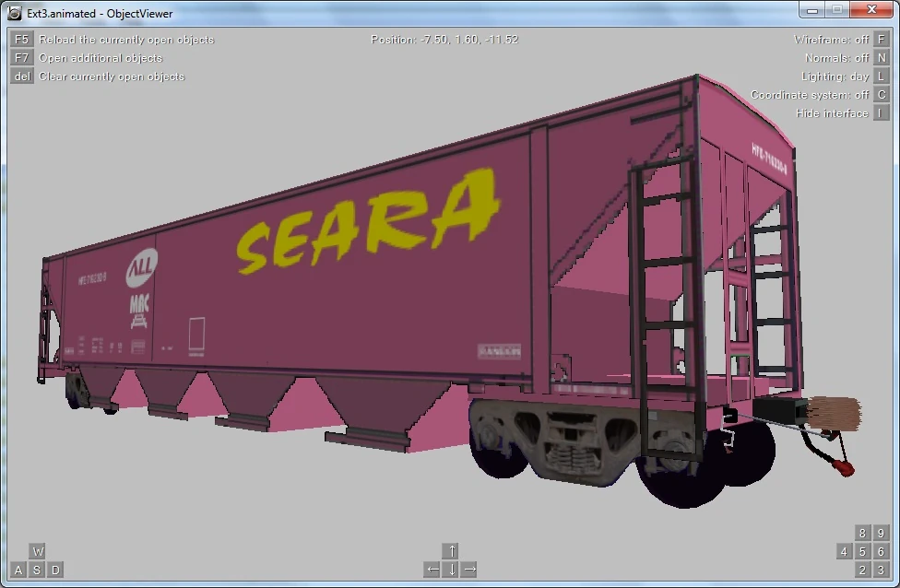Click the numpad 2 view button

coord(862,570)
